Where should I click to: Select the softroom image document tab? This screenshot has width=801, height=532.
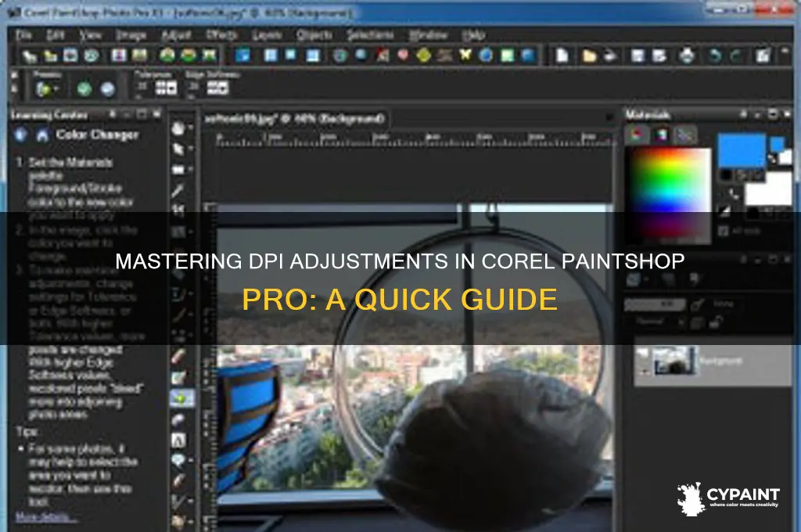(x=296, y=119)
